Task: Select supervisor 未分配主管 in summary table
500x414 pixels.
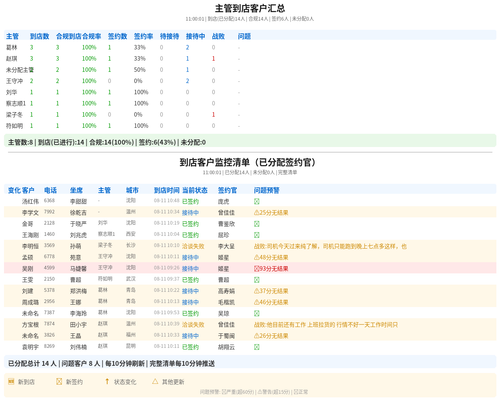Action: point(20,70)
